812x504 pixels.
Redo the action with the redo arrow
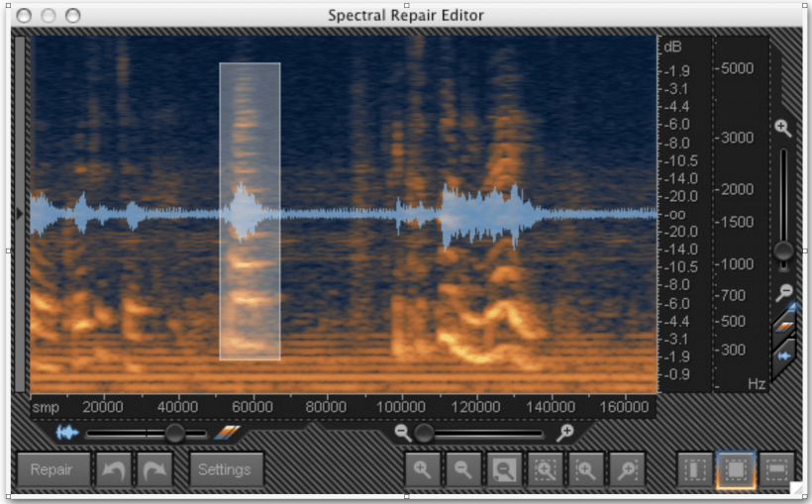pos(153,469)
